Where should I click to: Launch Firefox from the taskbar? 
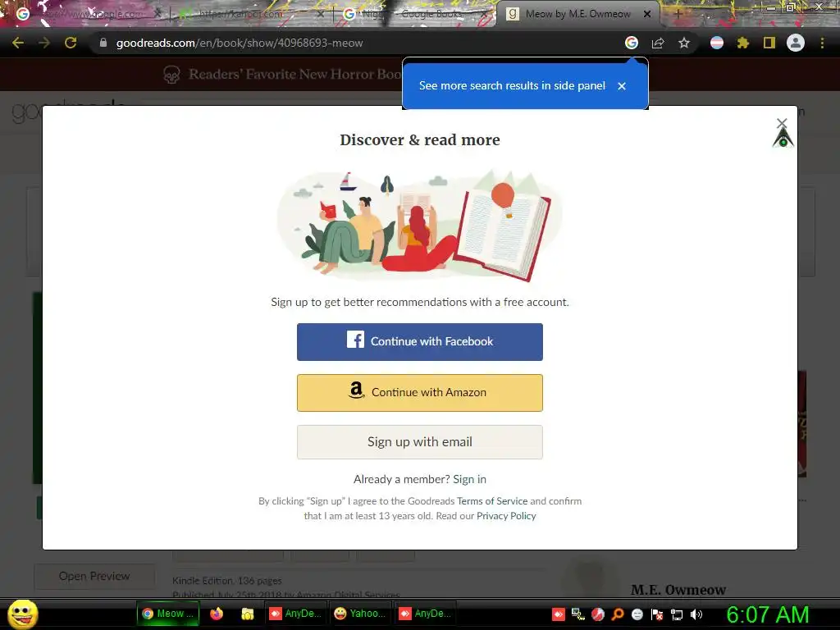pos(217,614)
